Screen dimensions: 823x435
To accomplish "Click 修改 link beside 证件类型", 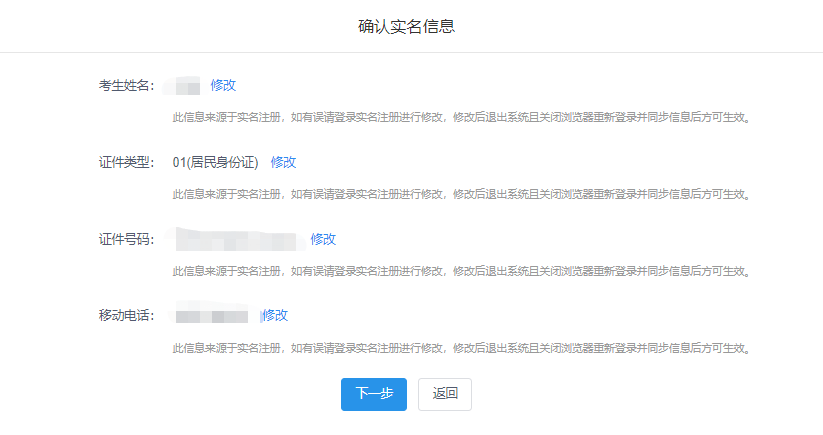I will pos(283,162).
